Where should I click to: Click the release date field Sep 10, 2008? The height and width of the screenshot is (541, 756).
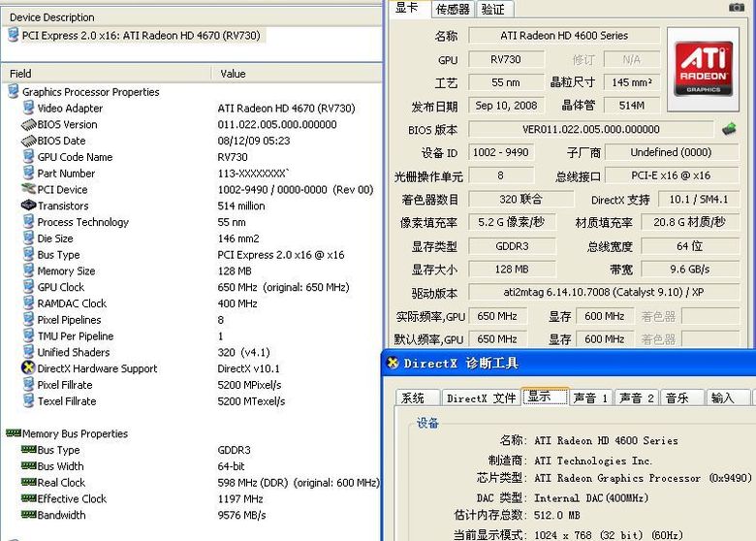click(x=506, y=106)
